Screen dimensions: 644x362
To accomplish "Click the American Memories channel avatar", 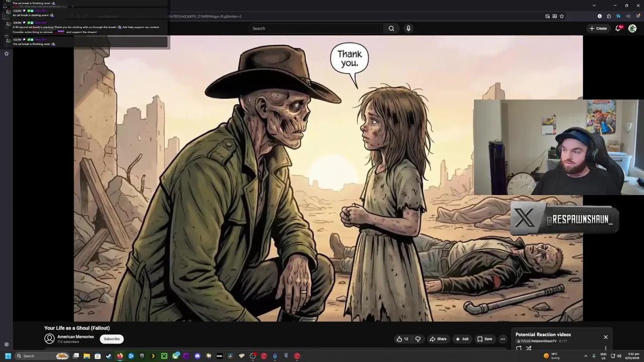I will 49,339.
